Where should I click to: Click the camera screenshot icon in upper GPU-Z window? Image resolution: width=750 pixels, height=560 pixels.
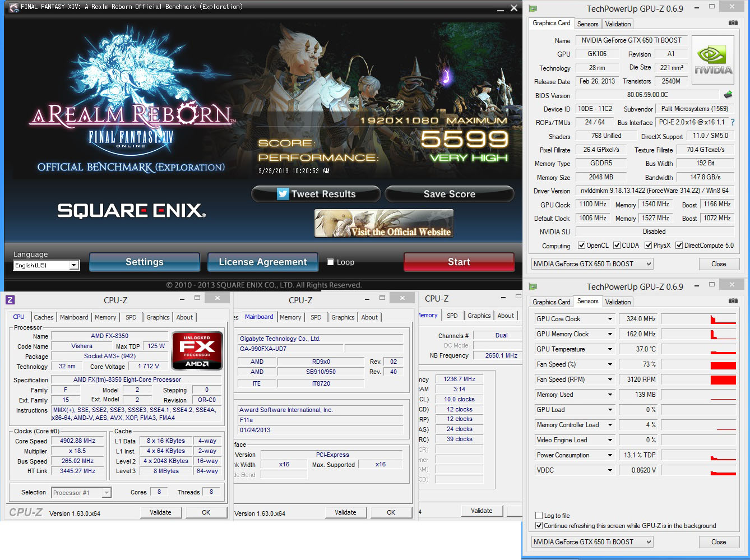(733, 23)
